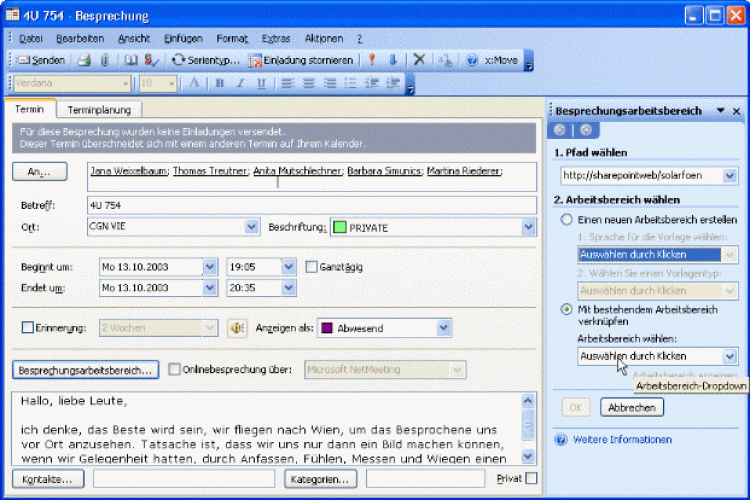The height and width of the screenshot is (500, 750).
Task: Click the delete X icon in toolbar
Action: pyautogui.click(x=419, y=60)
